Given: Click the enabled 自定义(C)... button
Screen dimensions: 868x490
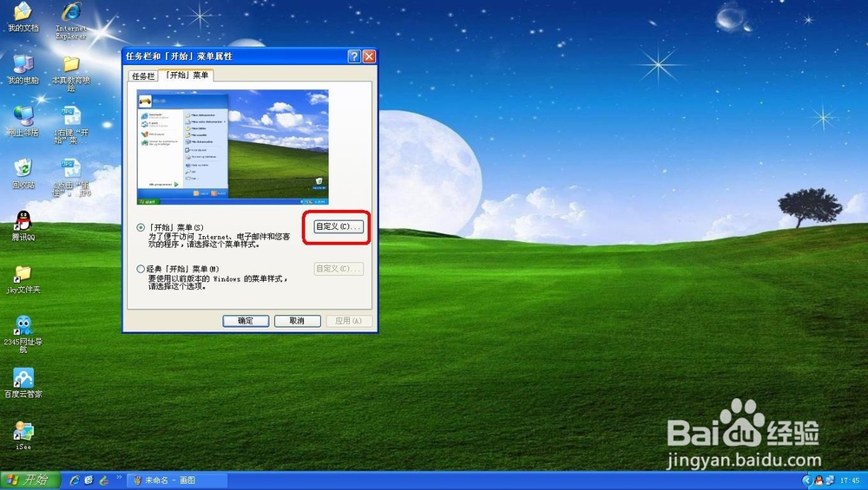Looking at the screenshot, I should [339, 226].
